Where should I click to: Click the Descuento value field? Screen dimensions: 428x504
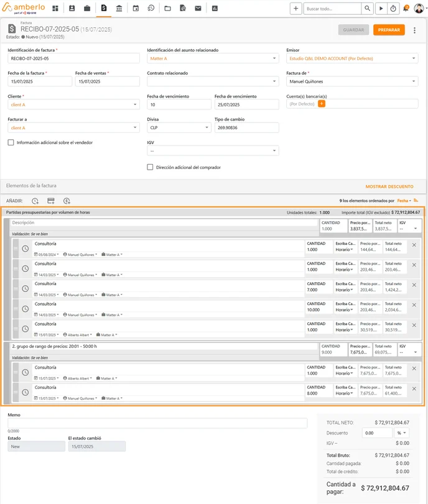click(377, 433)
